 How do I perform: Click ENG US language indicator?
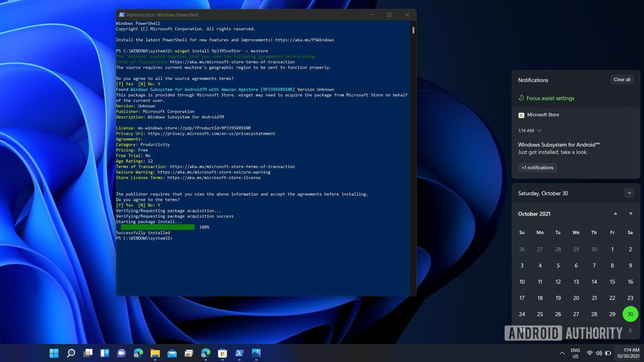click(x=575, y=353)
